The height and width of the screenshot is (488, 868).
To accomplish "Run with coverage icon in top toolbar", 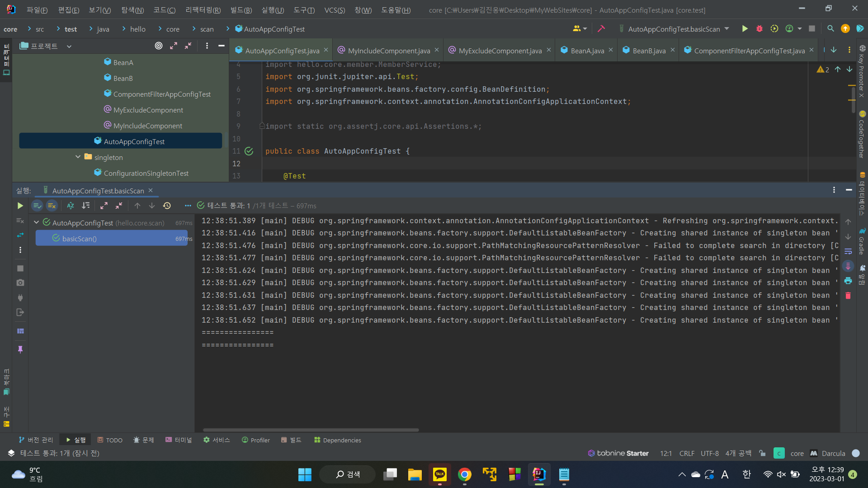I will pos(774,28).
